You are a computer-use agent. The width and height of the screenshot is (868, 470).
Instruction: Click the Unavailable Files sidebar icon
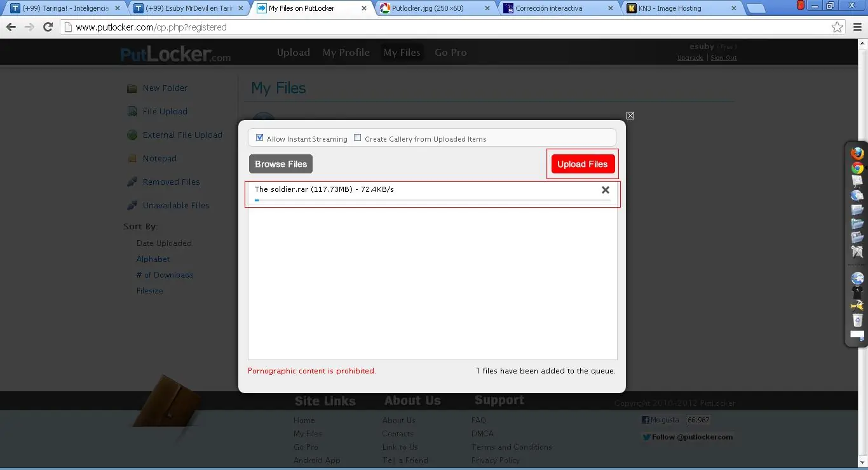132,205
